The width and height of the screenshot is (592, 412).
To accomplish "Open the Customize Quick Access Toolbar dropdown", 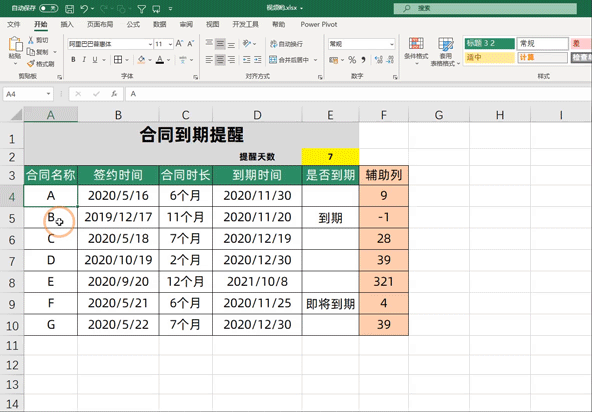I will pos(170,9).
